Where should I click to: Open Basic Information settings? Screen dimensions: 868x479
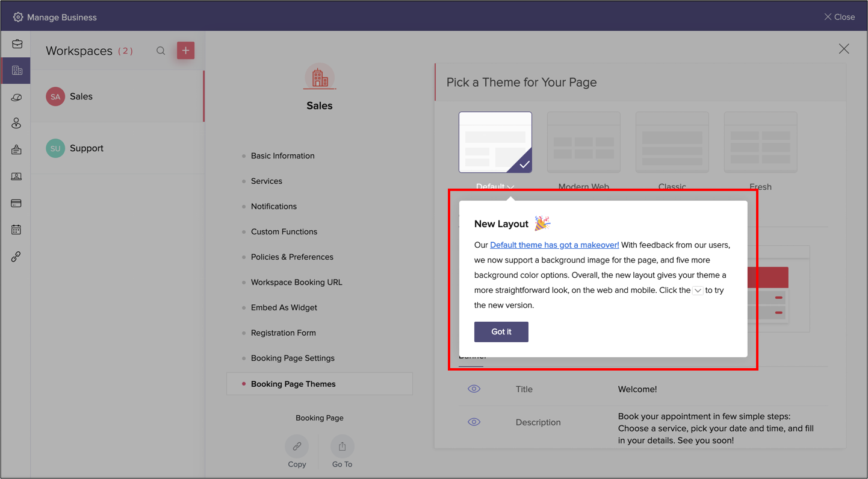tap(282, 155)
